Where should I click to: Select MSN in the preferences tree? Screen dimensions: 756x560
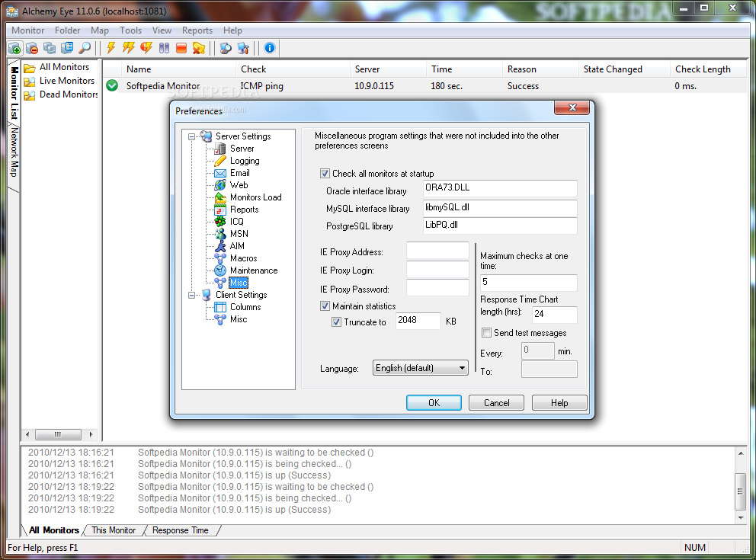tap(239, 234)
